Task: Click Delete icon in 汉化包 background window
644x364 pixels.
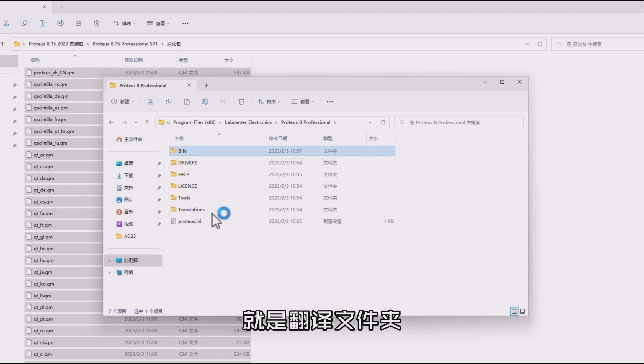Action: click(97, 23)
